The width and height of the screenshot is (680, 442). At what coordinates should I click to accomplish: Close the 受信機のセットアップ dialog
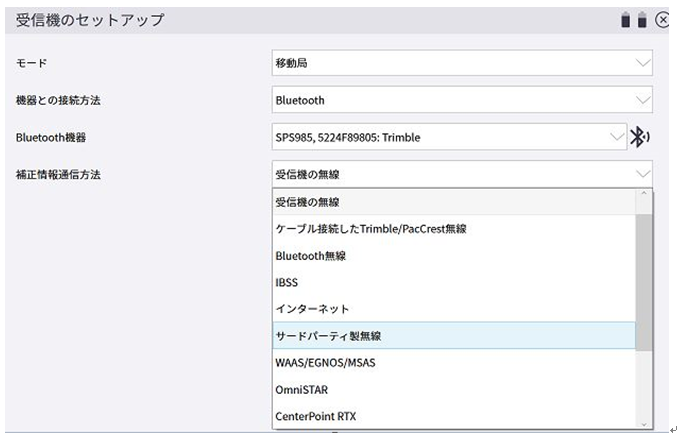(x=662, y=20)
